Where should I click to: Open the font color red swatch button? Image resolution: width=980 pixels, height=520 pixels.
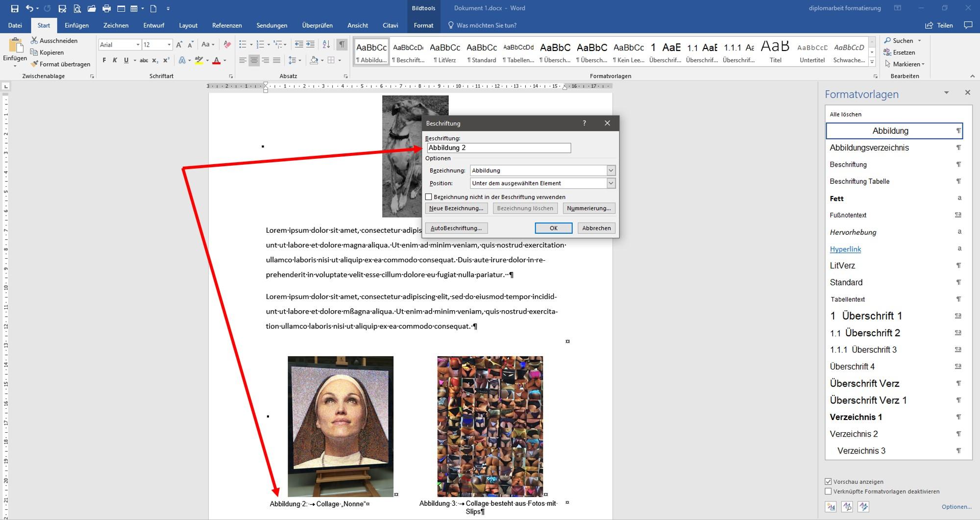tap(217, 60)
